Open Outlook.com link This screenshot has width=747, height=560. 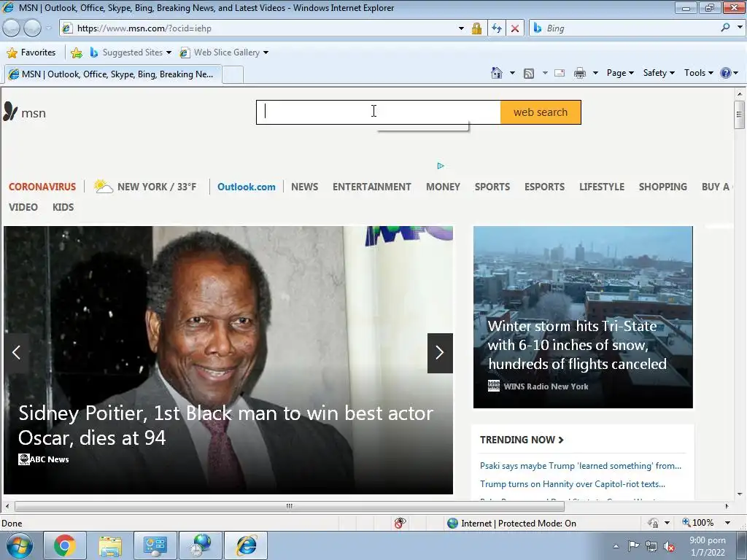[247, 187]
